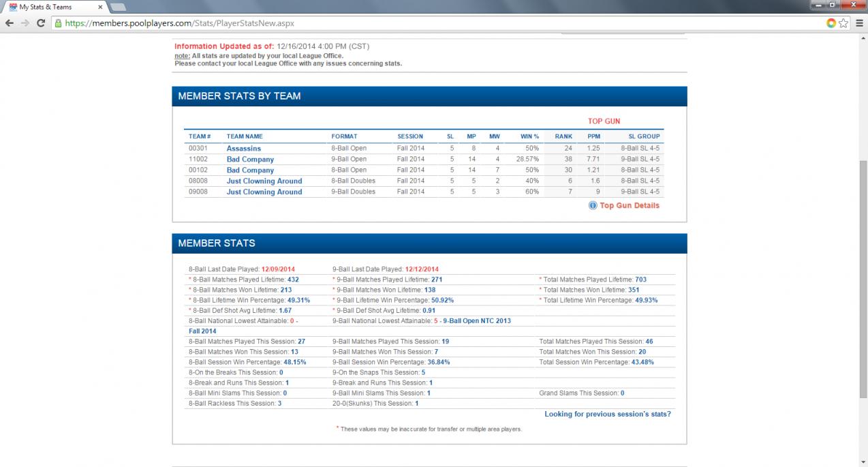Click the blue info icon beside Top Gun Details
The image size is (868, 467).
pos(593,205)
